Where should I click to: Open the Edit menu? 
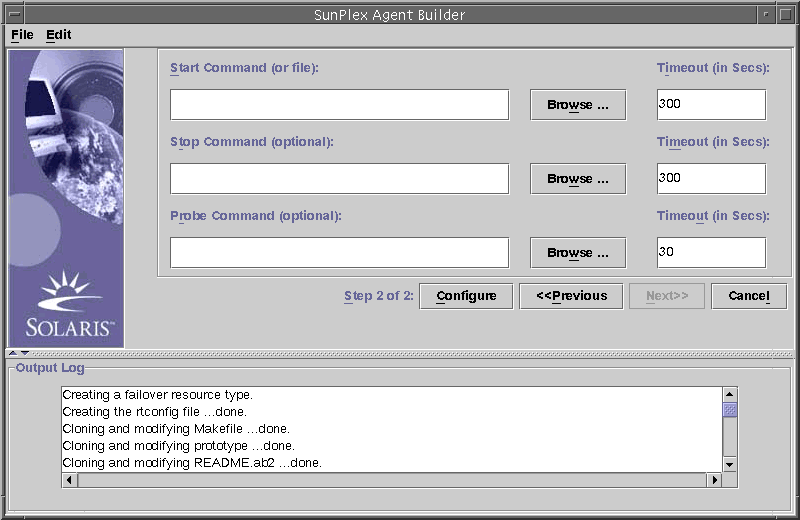(59, 35)
